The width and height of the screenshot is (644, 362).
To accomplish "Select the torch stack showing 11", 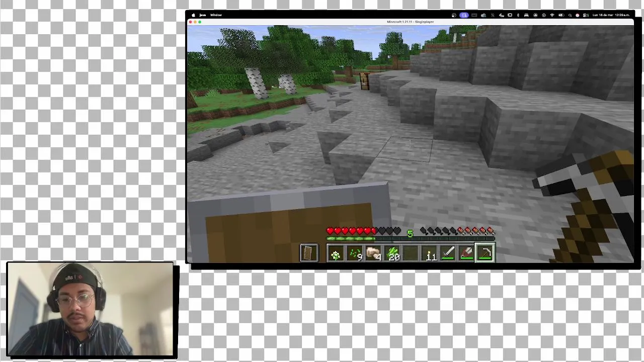I will 430,252.
